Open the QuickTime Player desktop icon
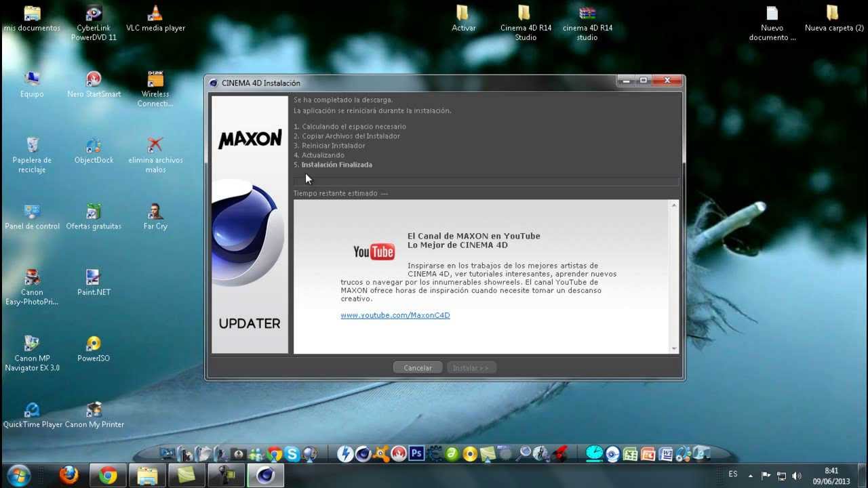The height and width of the screenshot is (488, 868). point(32,415)
